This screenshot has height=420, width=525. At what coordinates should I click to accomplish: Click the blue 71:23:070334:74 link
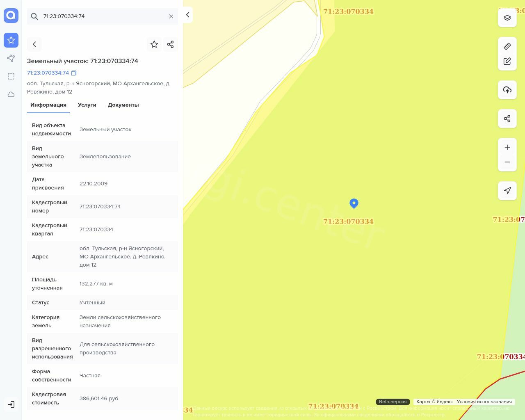pos(48,73)
